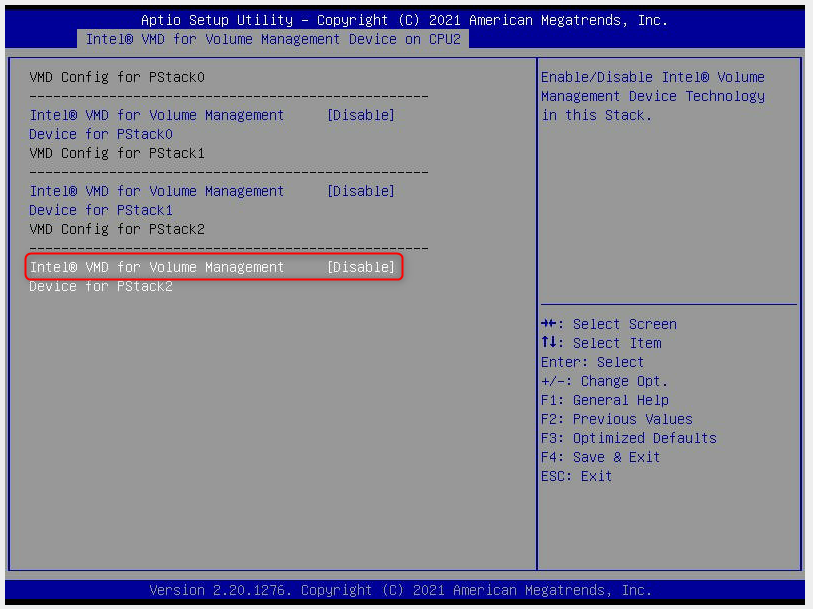
Task: Click the '+/-: Change Opt.' hint
Action: [605, 381]
